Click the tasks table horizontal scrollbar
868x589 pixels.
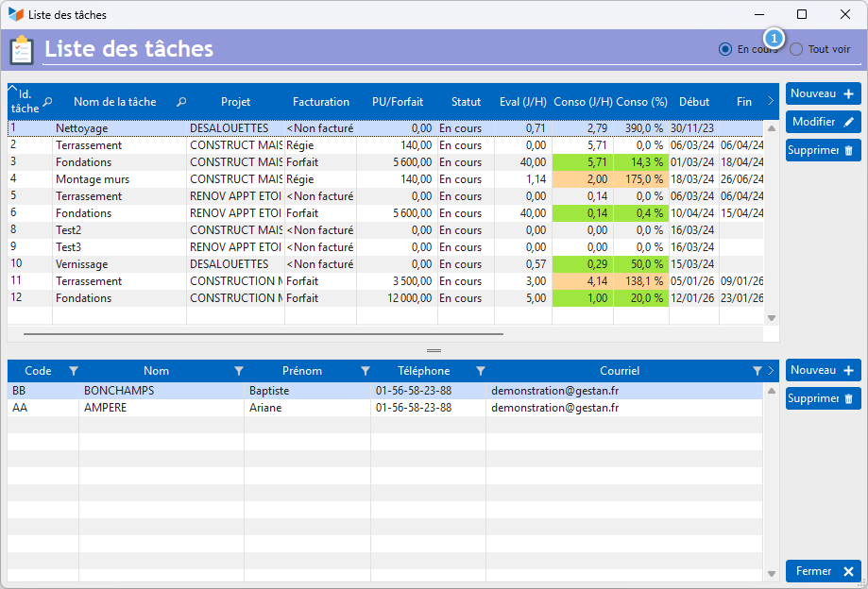coord(264,334)
